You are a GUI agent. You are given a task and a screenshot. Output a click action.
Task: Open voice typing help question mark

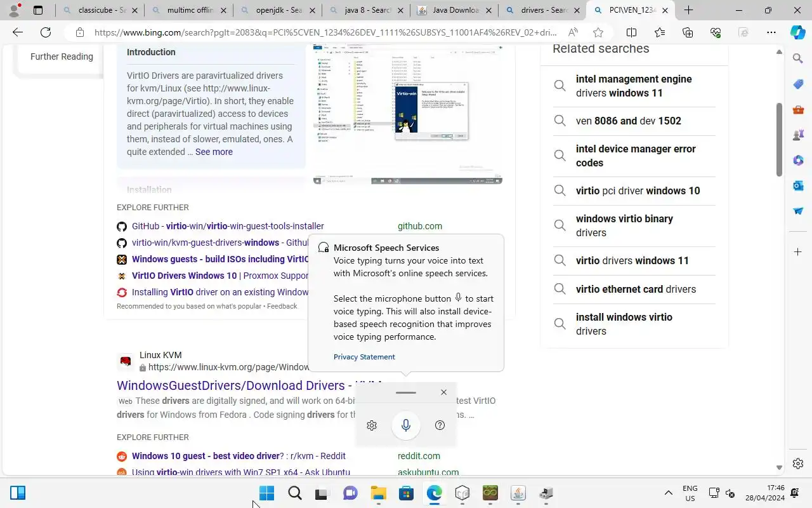[440, 425]
